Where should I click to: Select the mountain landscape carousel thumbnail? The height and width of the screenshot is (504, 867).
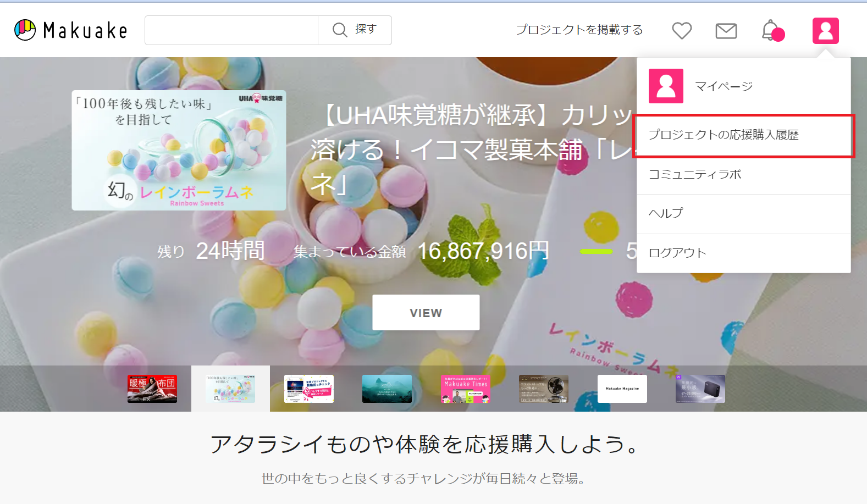click(x=387, y=389)
